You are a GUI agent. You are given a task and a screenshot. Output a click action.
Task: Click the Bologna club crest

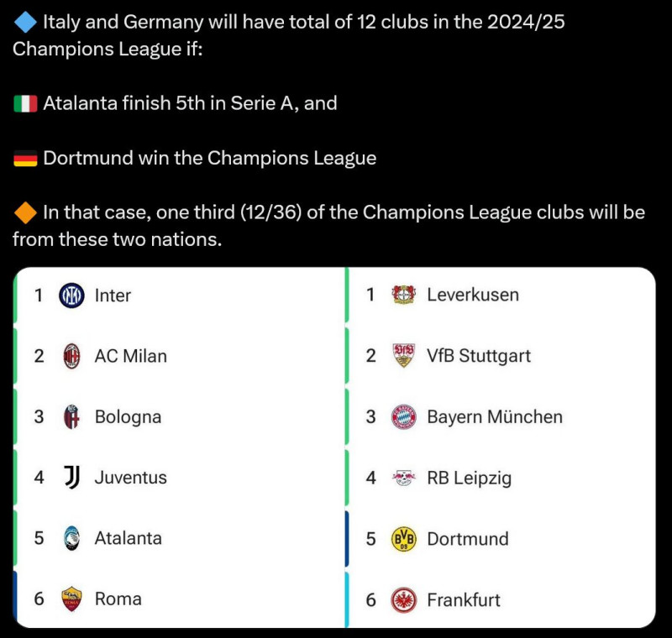[71, 416]
